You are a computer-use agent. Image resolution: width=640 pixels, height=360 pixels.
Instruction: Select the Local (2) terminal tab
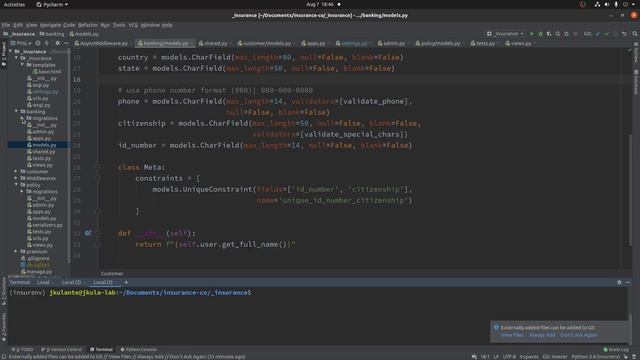click(x=71, y=282)
